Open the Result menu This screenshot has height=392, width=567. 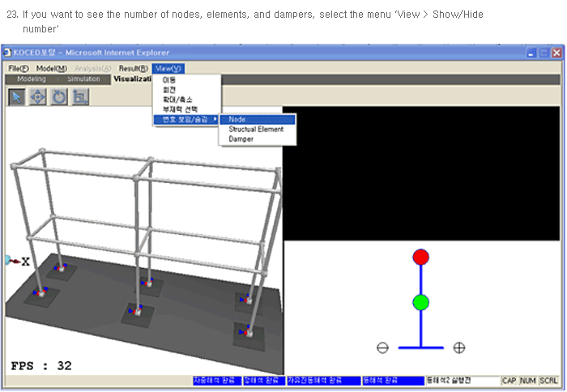(133, 69)
